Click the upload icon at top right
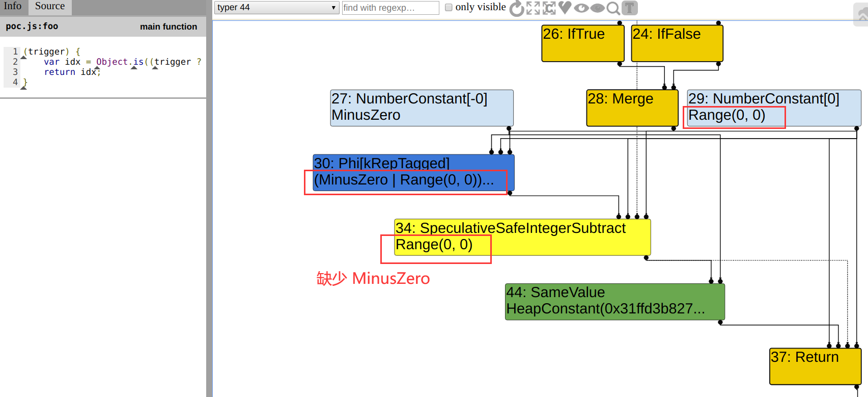The width and height of the screenshot is (868, 397). (x=861, y=15)
